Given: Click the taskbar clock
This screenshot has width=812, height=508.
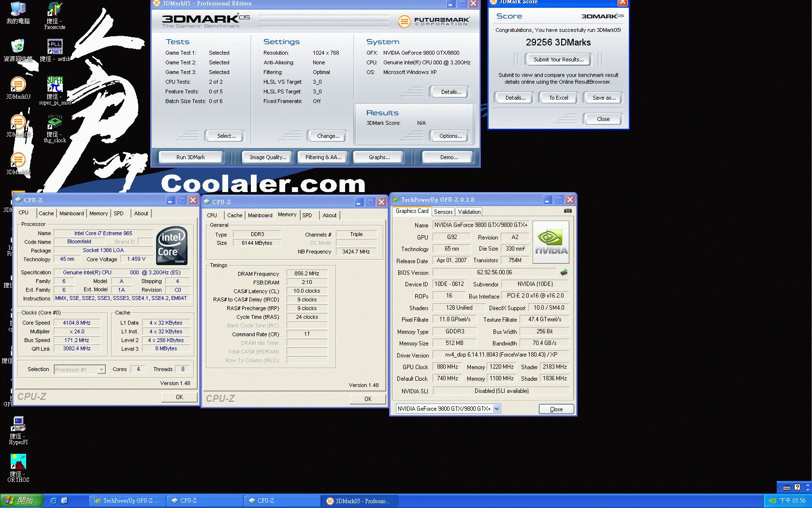Looking at the screenshot, I should (x=792, y=501).
